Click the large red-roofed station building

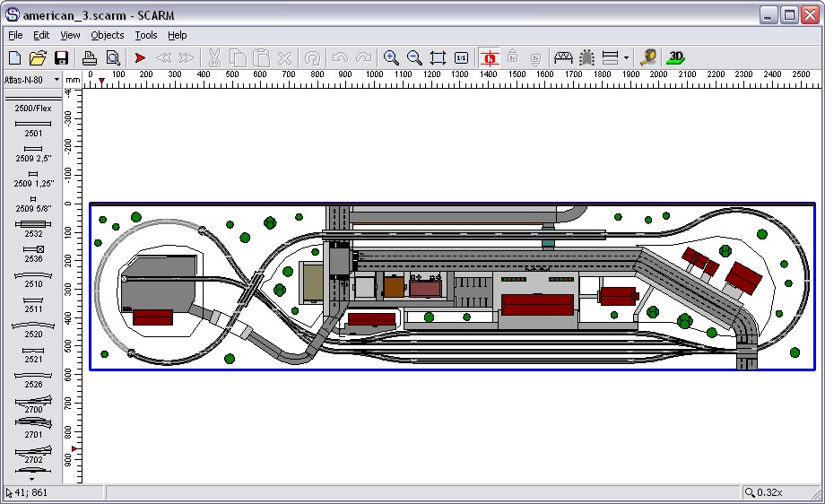(x=537, y=305)
